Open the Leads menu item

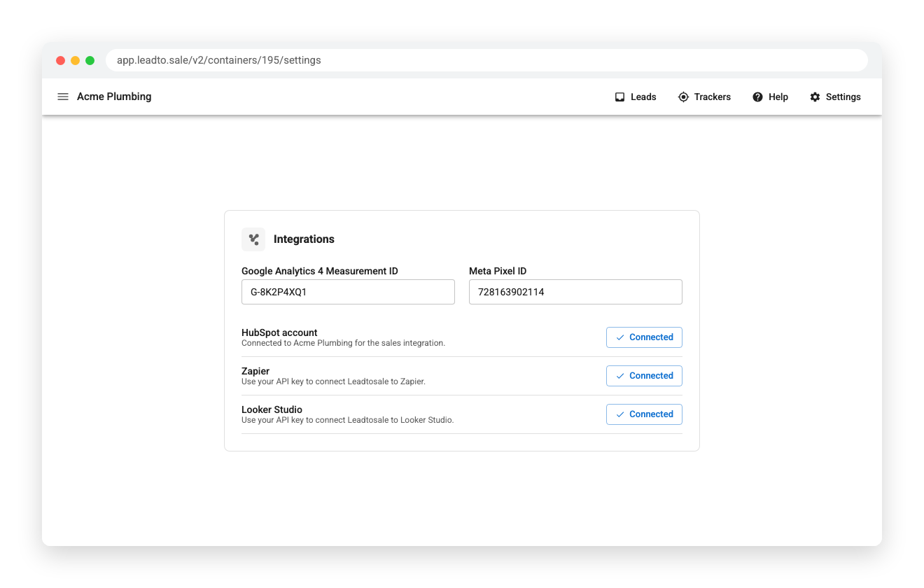click(x=636, y=97)
